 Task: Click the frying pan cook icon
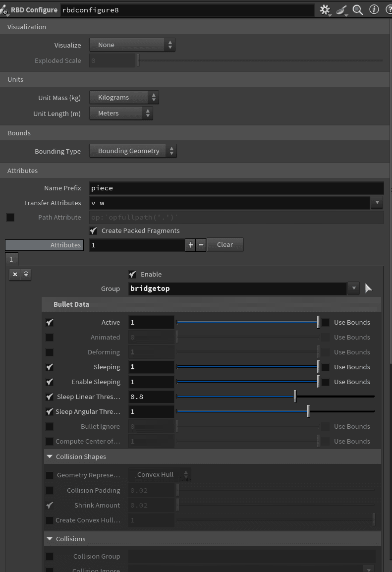[x=342, y=9]
